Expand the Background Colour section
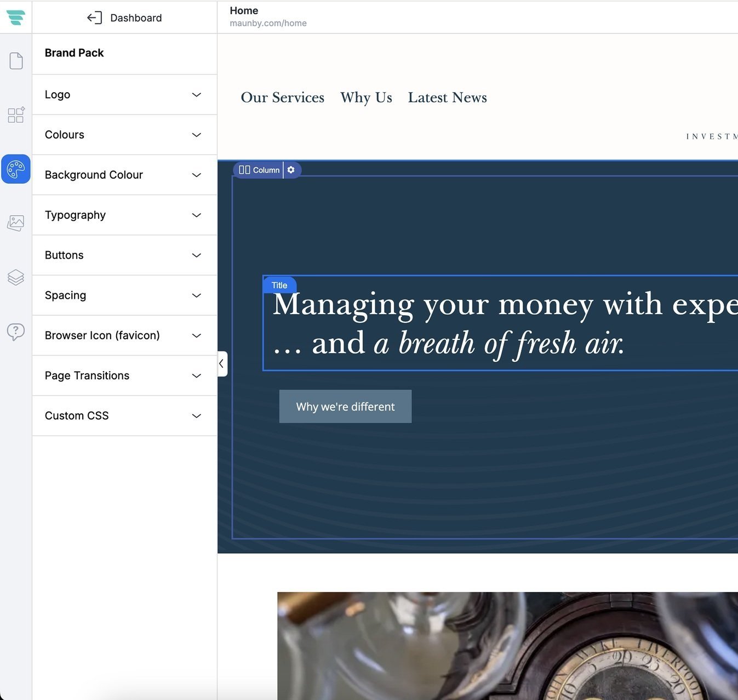This screenshot has height=700, width=738. 124,175
